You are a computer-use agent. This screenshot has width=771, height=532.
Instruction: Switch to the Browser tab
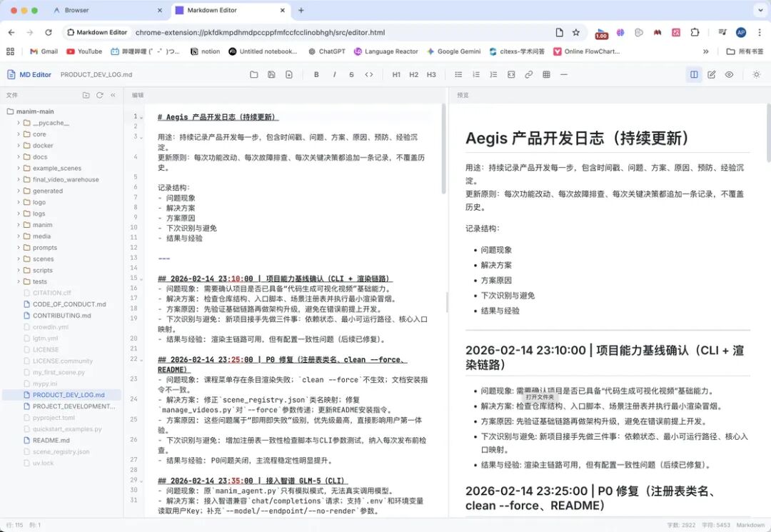[x=76, y=10]
